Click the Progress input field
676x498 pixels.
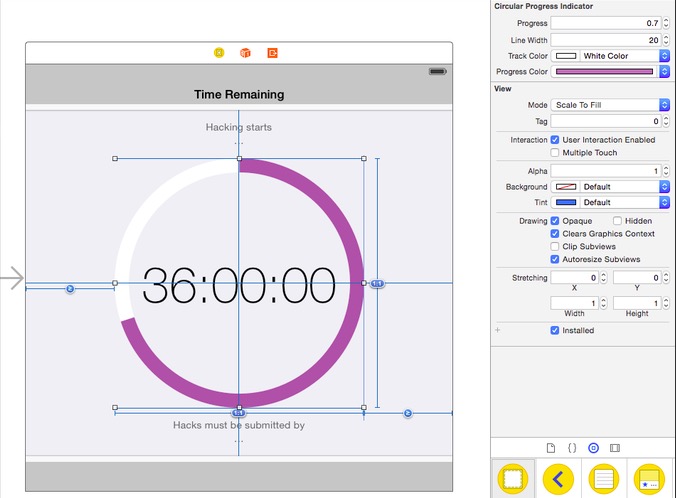[606, 23]
